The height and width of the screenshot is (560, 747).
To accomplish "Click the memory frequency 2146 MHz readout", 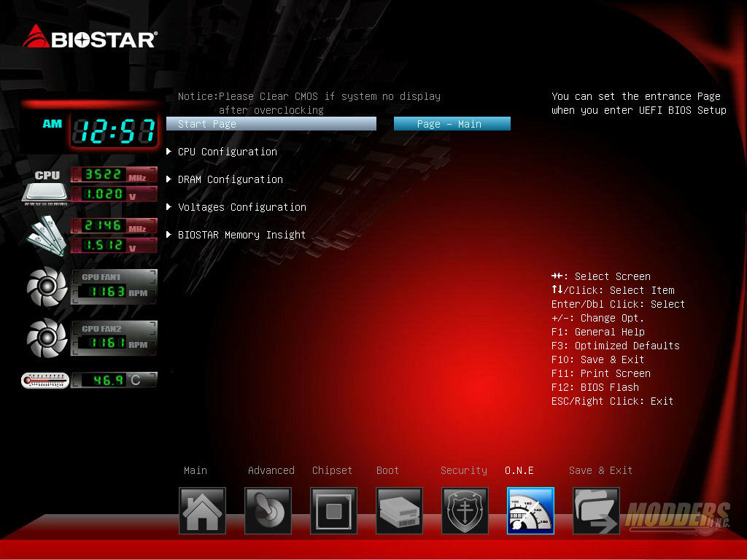I will coord(114,226).
